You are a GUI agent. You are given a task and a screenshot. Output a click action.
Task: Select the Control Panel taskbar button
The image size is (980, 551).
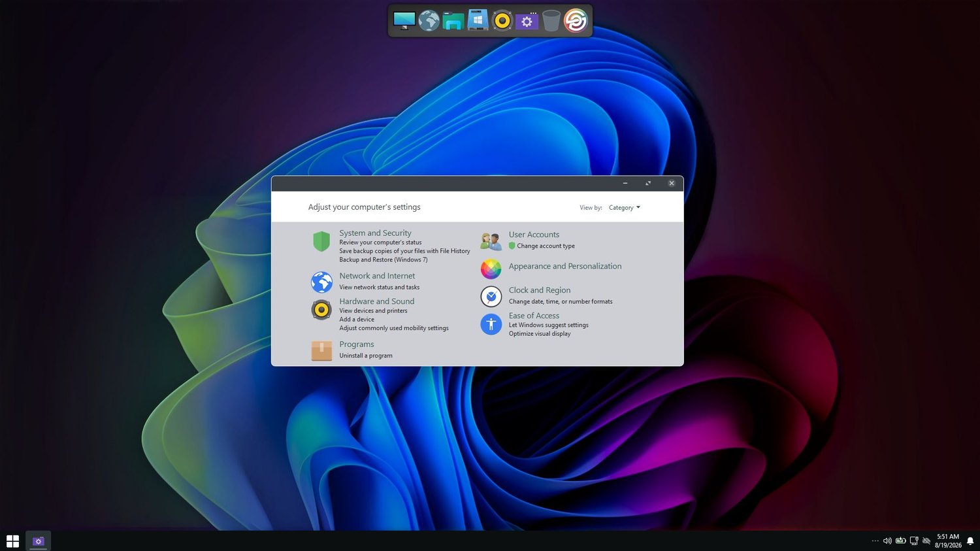(38, 541)
